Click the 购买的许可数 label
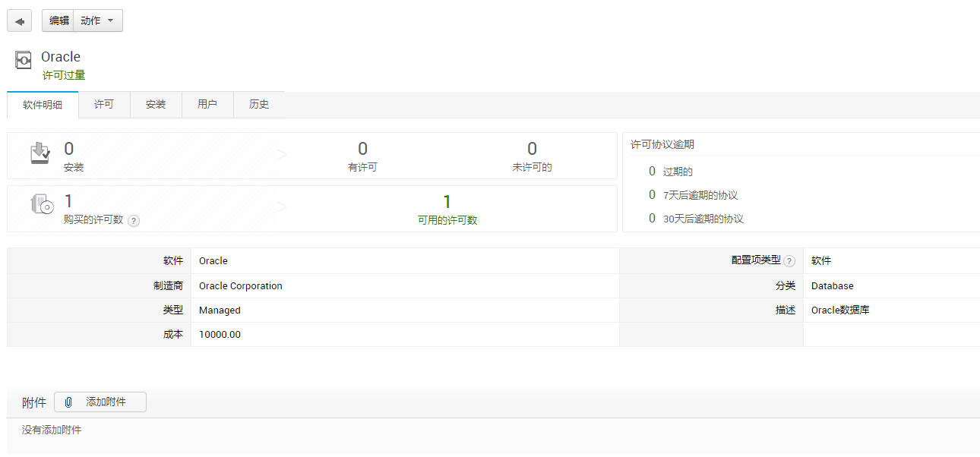Screen dimensions: 980x457 coord(93,220)
